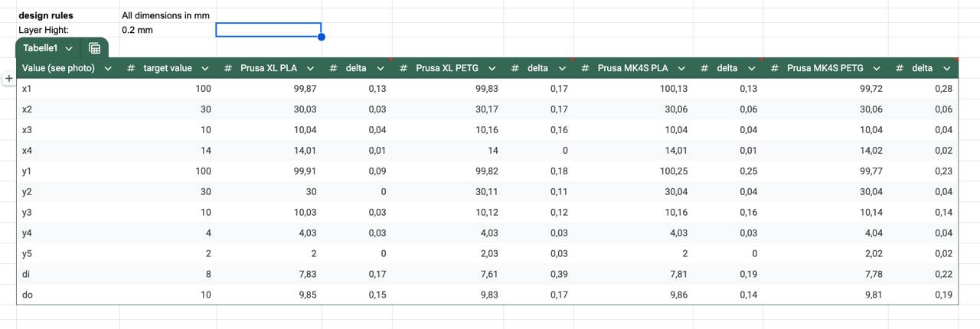The width and height of the screenshot is (980, 329).
Task: Open the Tabelle1 table name dropdown
Action: coord(69,48)
